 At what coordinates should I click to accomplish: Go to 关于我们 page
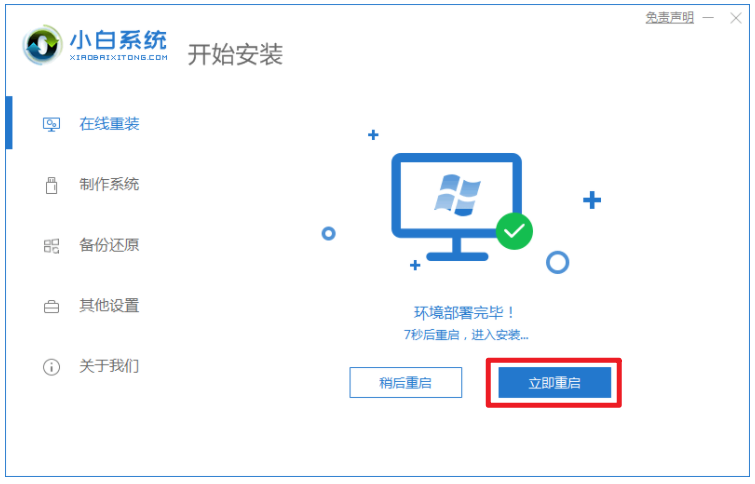click(109, 366)
